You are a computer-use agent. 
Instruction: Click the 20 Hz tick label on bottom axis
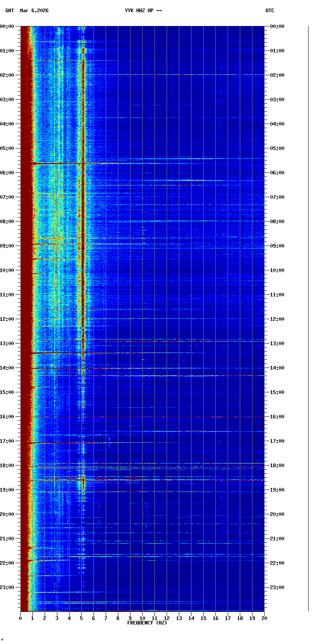264,618
